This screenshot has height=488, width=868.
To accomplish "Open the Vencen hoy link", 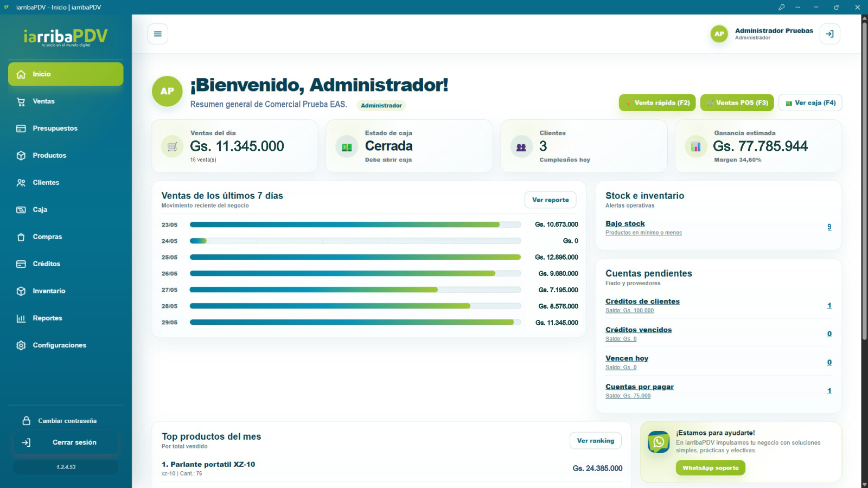I will [627, 358].
